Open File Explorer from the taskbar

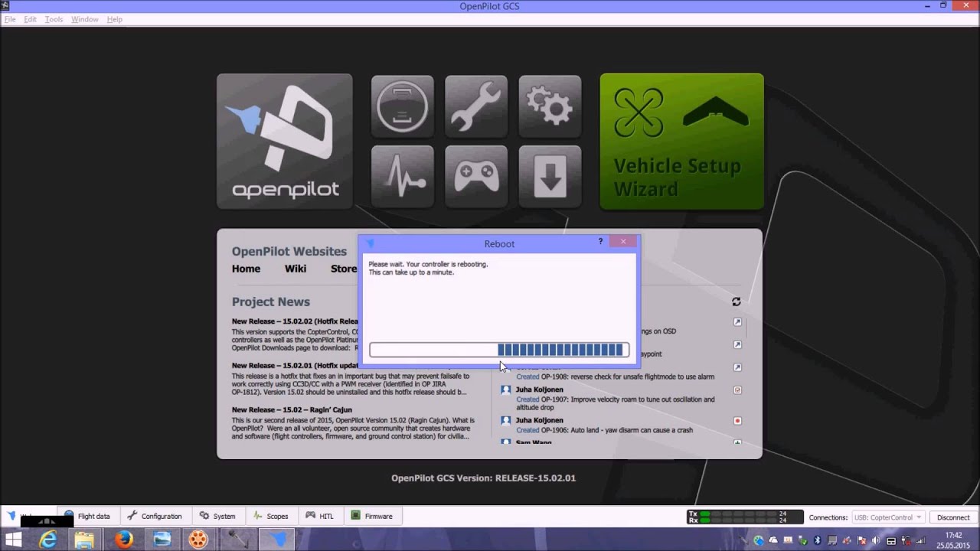point(85,540)
